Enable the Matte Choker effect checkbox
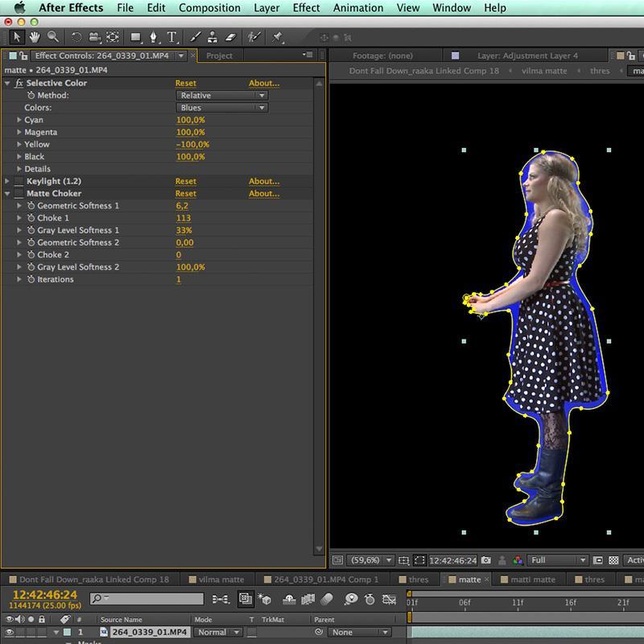 [x=19, y=193]
